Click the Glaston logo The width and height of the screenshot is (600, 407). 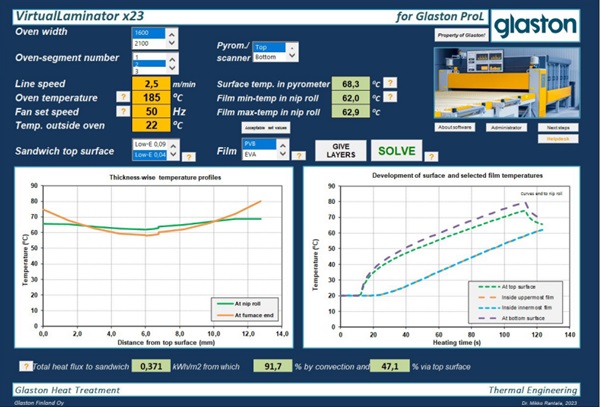click(535, 25)
